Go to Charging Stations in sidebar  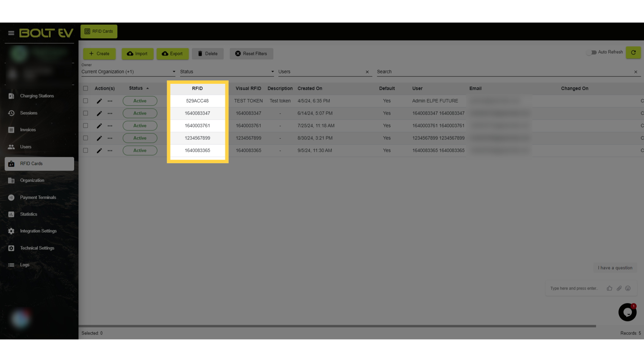pyautogui.click(x=37, y=96)
